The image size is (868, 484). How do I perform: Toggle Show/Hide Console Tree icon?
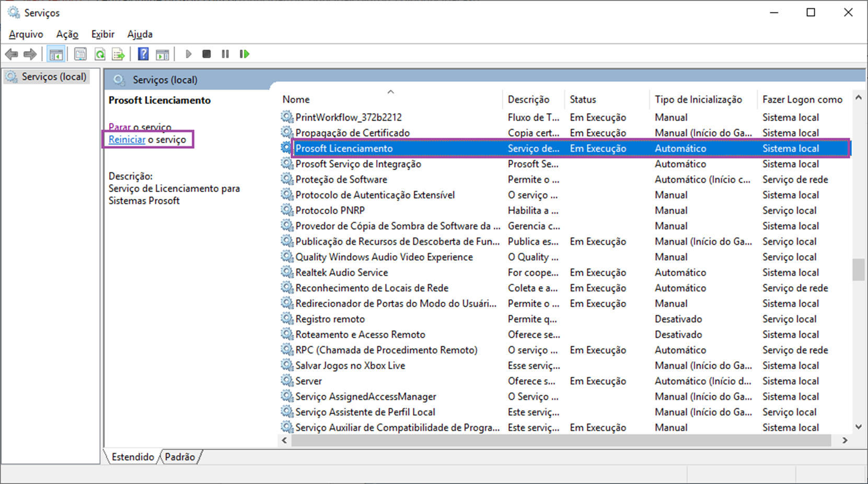[56, 54]
